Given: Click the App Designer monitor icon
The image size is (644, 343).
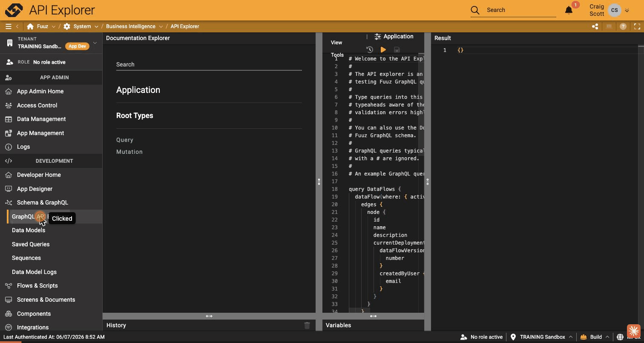Looking at the screenshot, I should [8, 189].
